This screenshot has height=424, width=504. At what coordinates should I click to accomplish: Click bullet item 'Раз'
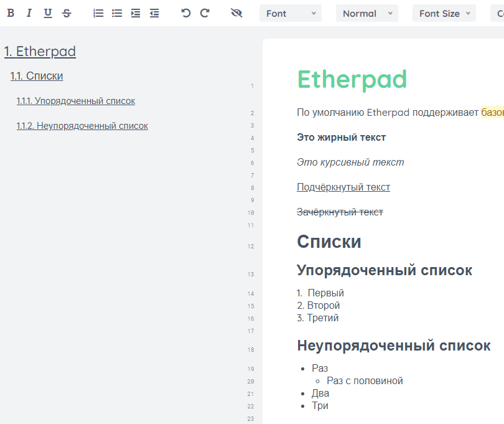pyautogui.click(x=320, y=369)
